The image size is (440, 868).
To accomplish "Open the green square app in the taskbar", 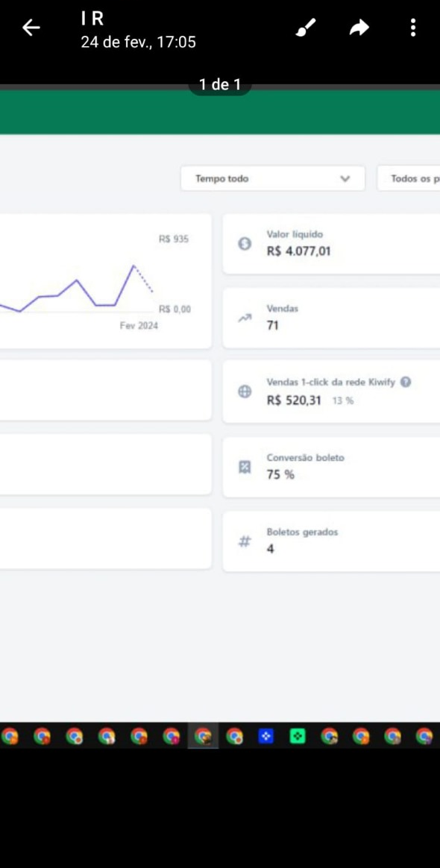I will 298,736.
